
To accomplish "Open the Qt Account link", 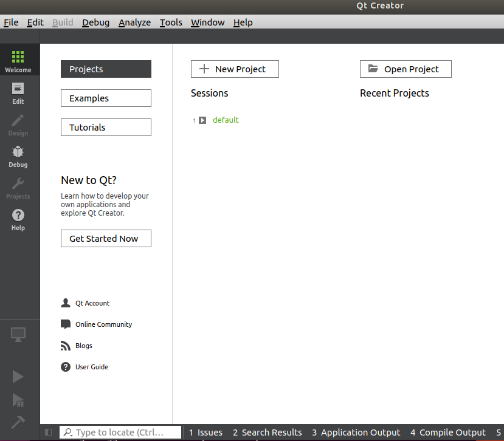I will pos(92,303).
